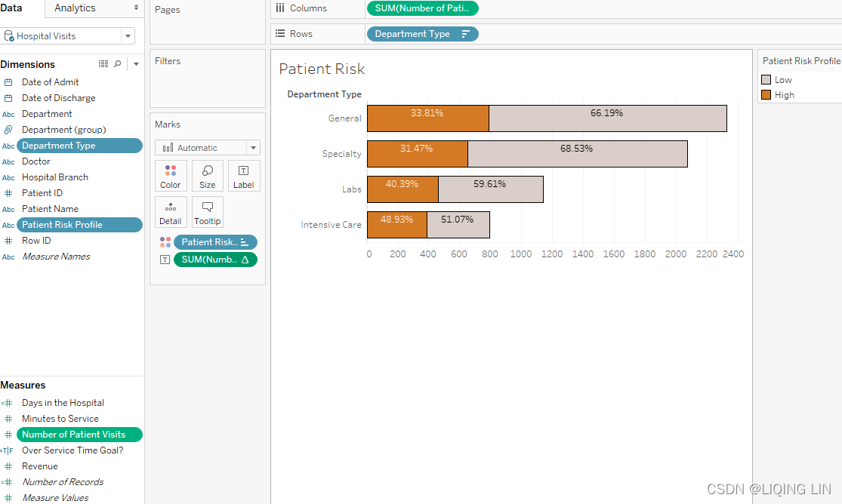Open the Hospital Visits data source dropdown arrow
Screen dimensions: 842x504
coord(128,36)
